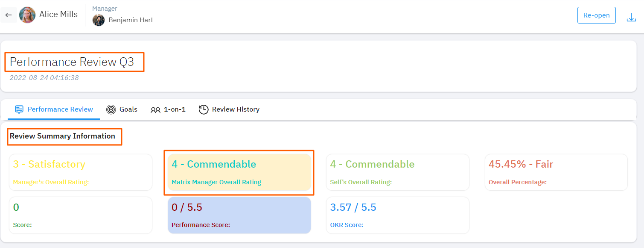Click the Manager label above Benjamin Hart
The width and height of the screenshot is (644, 248).
pyautogui.click(x=105, y=9)
